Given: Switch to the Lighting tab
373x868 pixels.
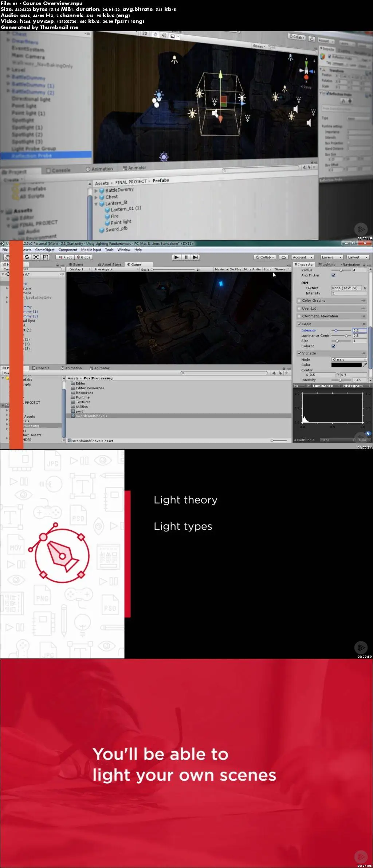Looking at the screenshot, I should coord(327,264).
